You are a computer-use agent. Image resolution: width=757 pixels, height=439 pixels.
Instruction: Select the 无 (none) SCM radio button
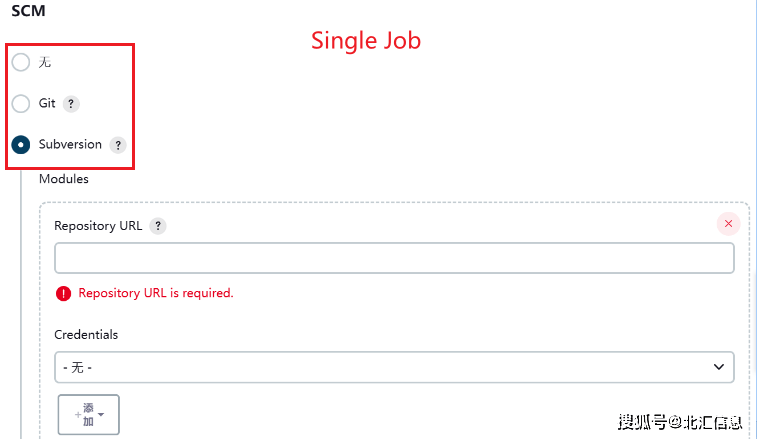click(21, 62)
